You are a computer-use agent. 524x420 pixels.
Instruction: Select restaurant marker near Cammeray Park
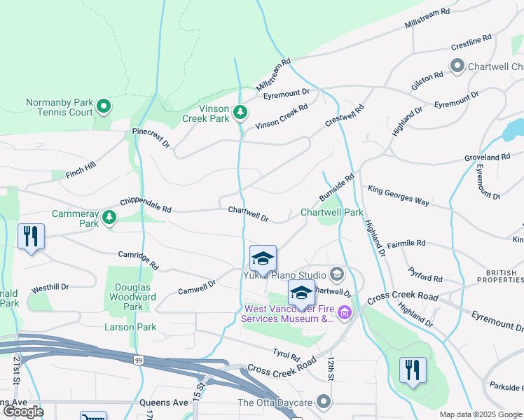[x=31, y=237]
